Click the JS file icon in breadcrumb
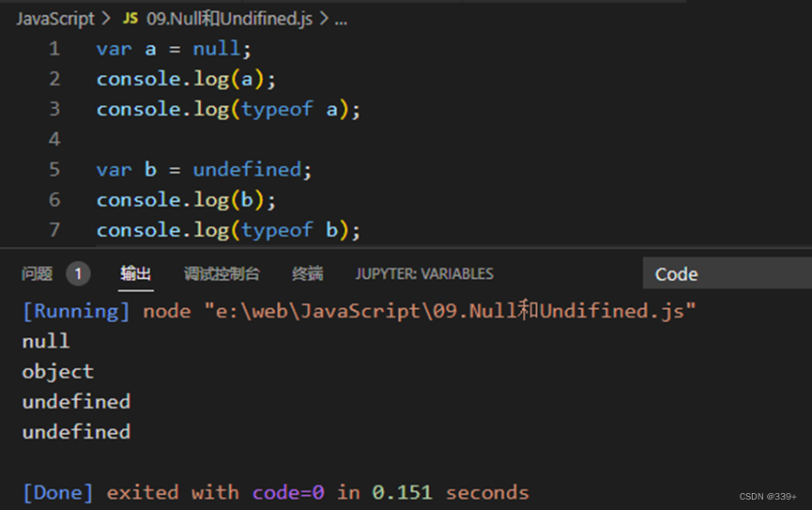This screenshot has height=510, width=812. click(x=130, y=19)
